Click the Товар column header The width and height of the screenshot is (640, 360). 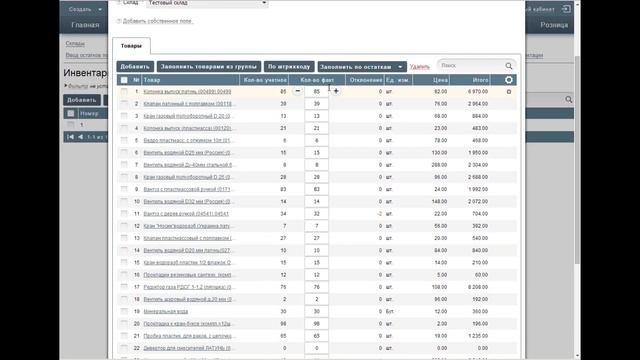[190, 80]
